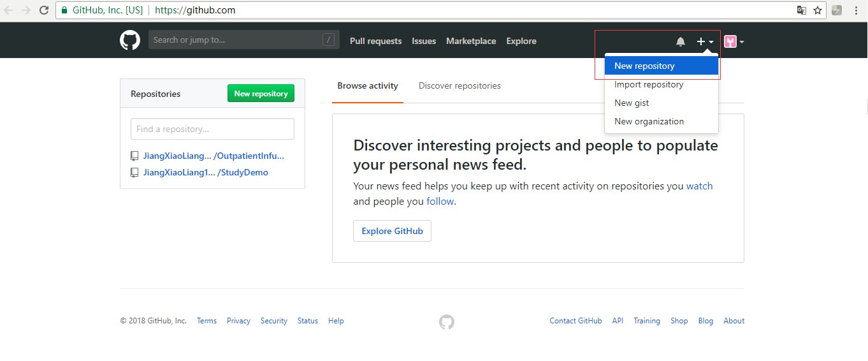Switch to Browse activity tab
This screenshot has height=361, width=868.
coord(368,85)
